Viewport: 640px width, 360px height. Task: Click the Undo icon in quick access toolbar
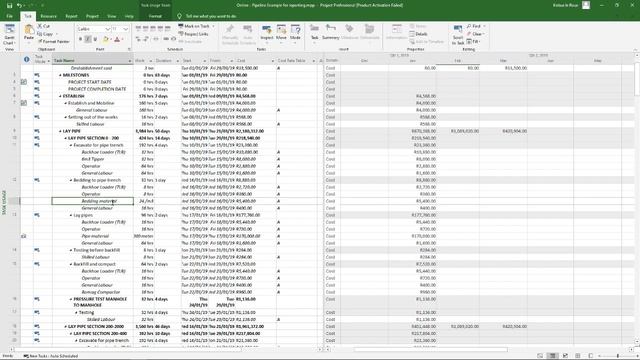point(19,5)
